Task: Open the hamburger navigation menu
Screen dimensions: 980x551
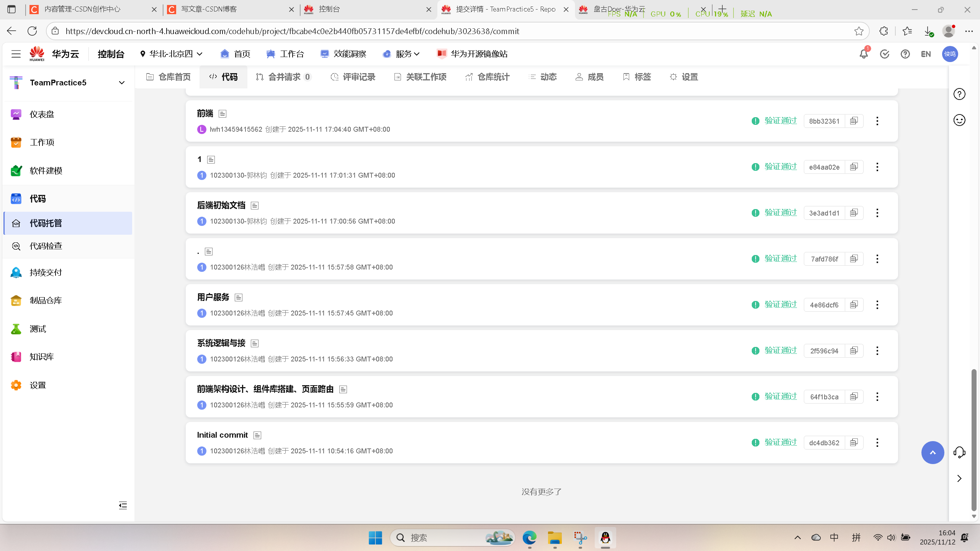Action: coord(16,54)
